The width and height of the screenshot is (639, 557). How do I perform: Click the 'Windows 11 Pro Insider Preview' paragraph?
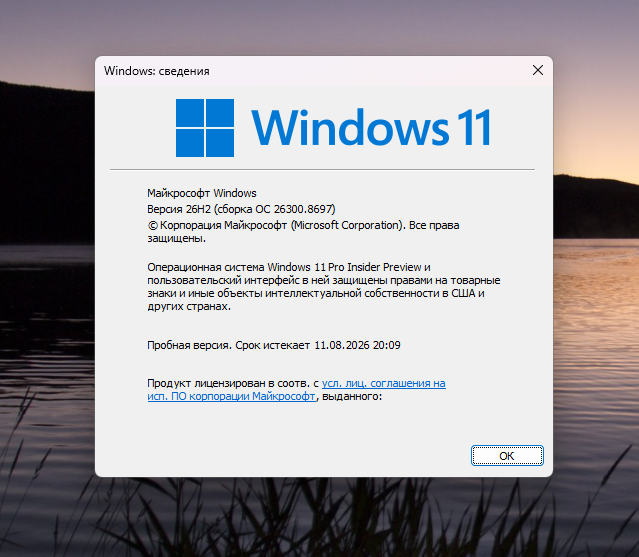(324, 286)
